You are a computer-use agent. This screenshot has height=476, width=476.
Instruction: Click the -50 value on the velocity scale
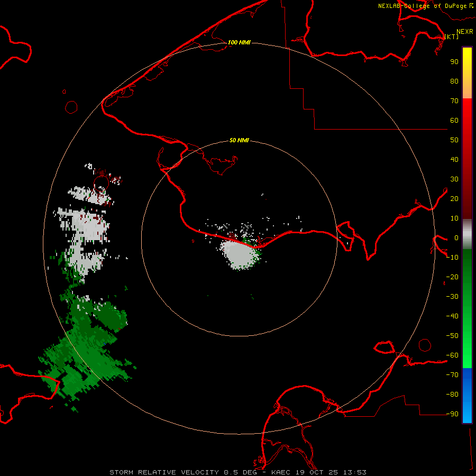[452, 336]
